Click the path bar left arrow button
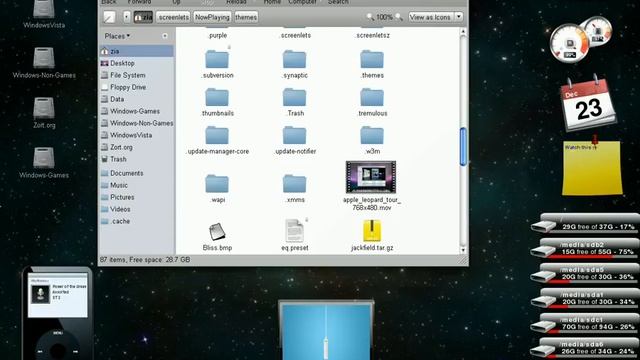This screenshot has width=640, height=360. pyautogui.click(x=127, y=17)
